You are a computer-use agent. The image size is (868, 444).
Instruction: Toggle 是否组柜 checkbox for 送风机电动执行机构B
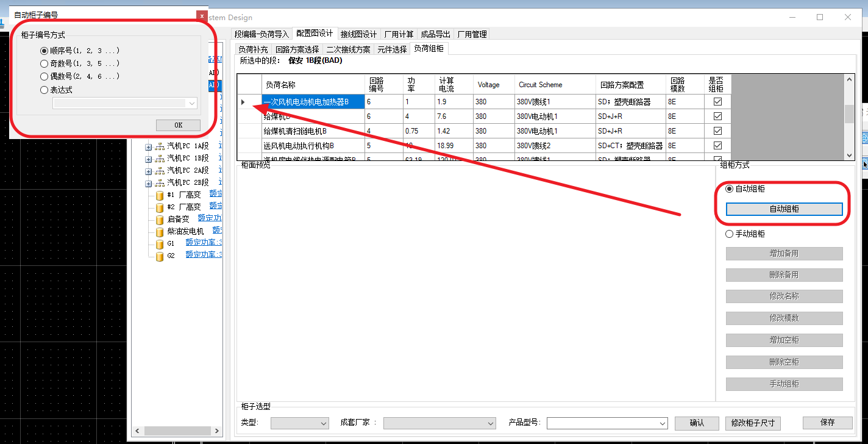[717, 146]
